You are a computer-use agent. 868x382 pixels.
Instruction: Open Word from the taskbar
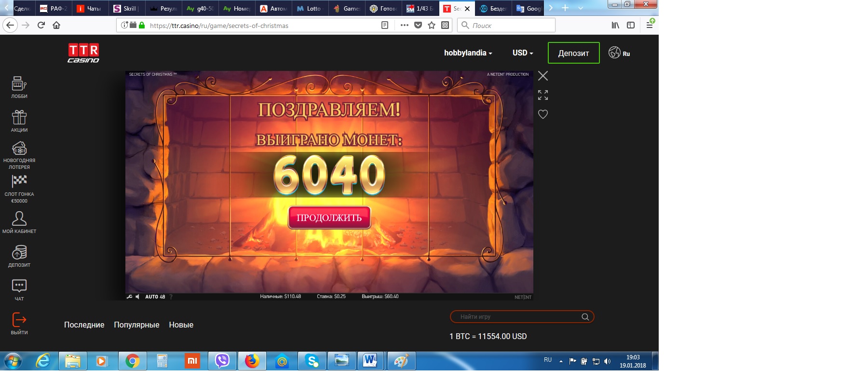coord(370,361)
